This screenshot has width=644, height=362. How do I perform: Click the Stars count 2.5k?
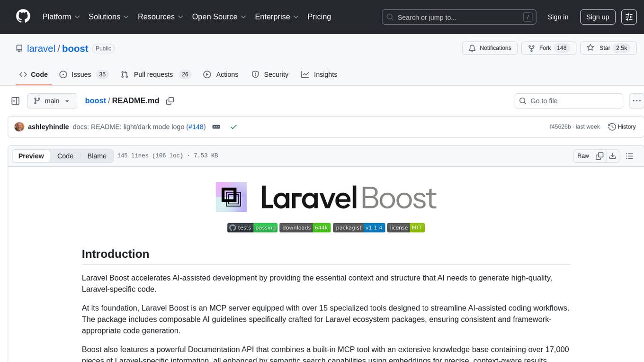coord(621,48)
